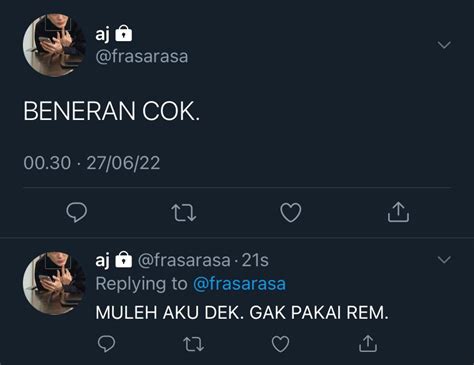This screenshot has height=365, width=474.
Task: Open the reply text MULEH AKU DEK
Action: (242, 313)
